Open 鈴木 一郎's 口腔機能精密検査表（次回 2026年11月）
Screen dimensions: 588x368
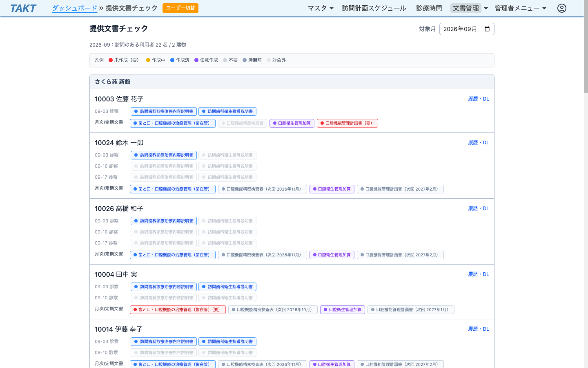point(263,189)
